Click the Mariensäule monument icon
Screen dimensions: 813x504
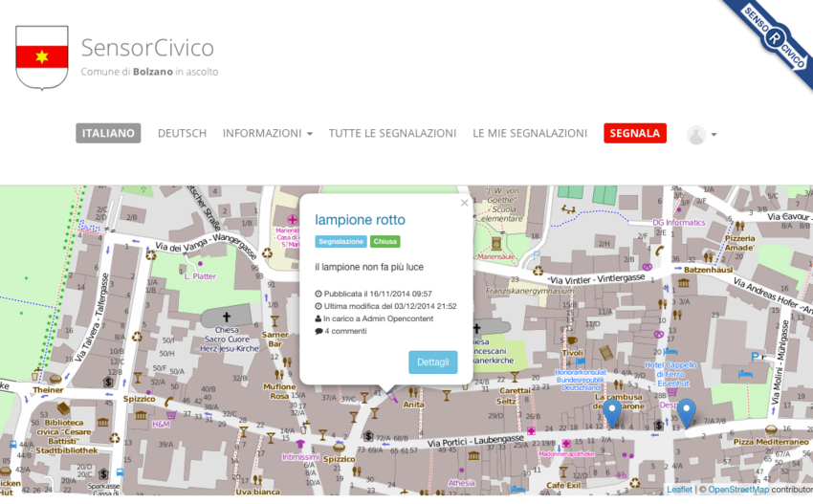point(496,243)
